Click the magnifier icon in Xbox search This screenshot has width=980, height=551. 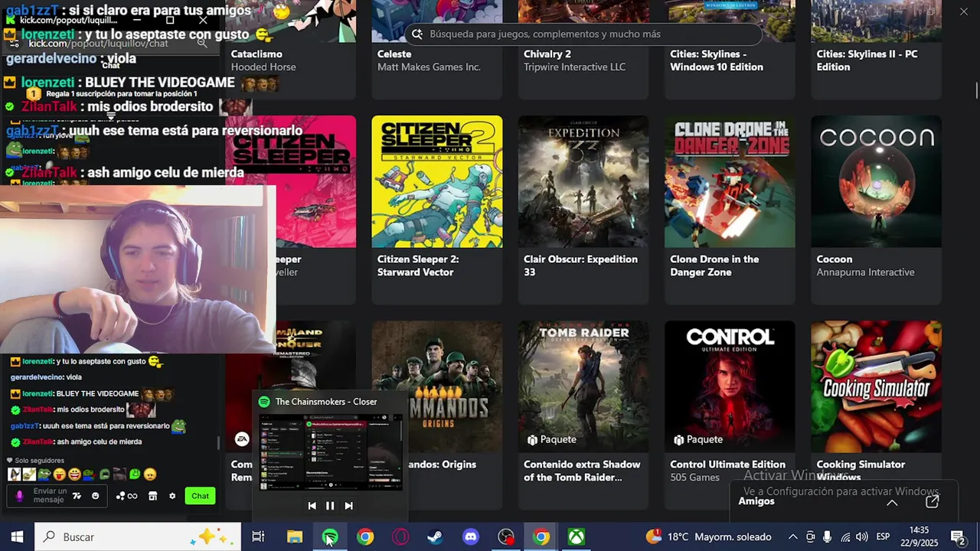[417, 34]
